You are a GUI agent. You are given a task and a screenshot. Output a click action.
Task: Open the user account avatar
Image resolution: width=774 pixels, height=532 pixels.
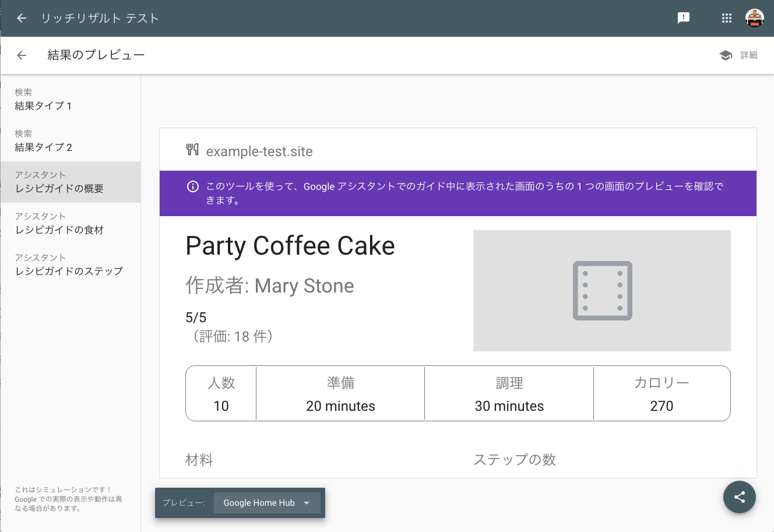[755, 18]
